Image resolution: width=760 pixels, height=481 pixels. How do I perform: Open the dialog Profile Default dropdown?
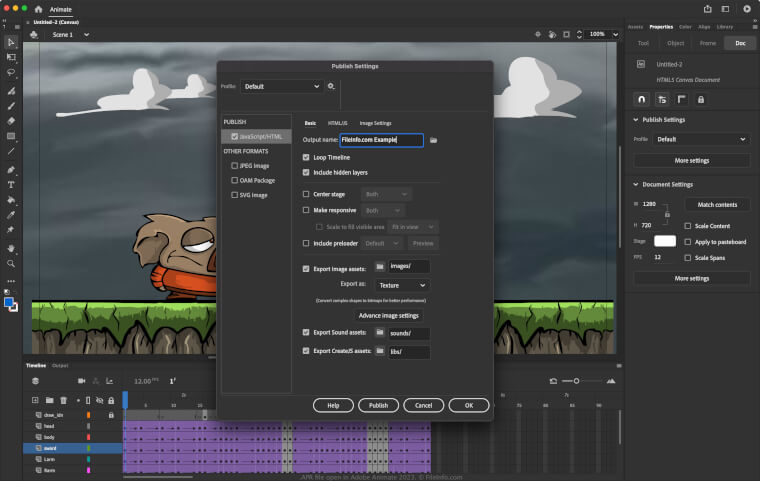pyautogui.click(x=281, y=87)
